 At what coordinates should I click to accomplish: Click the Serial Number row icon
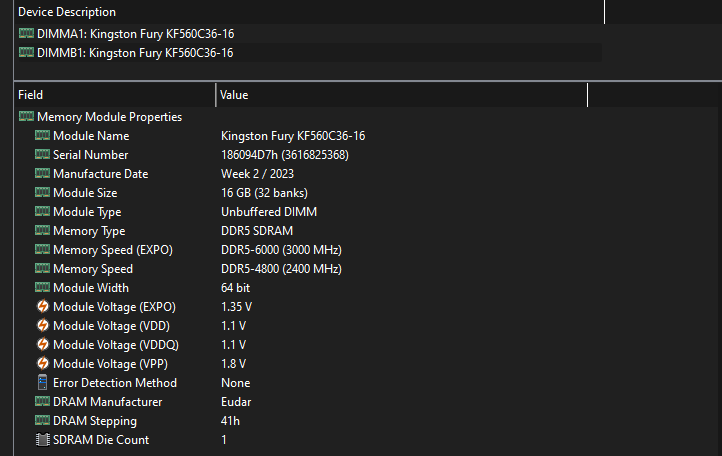[42, 155]
